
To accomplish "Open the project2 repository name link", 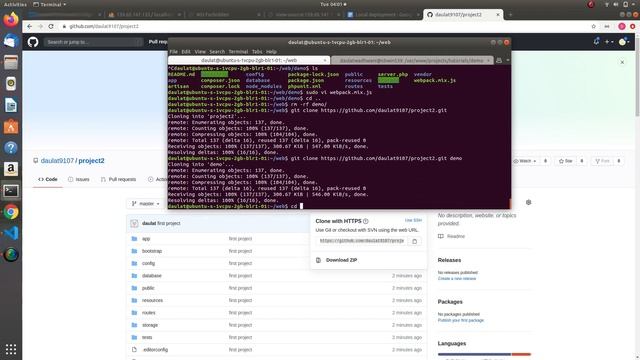I will [x=91, y=161].
